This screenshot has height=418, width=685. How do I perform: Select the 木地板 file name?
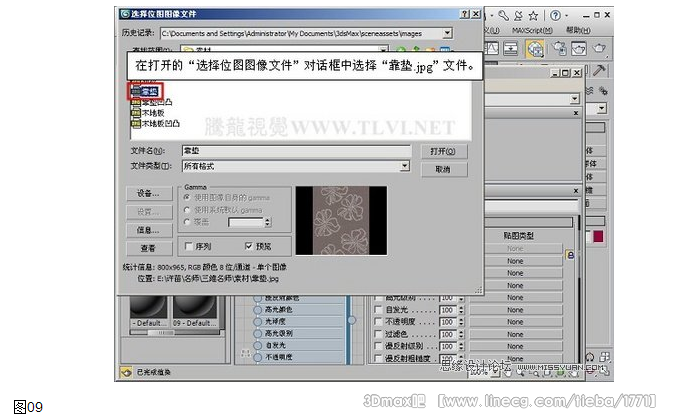tap(153, 113)
